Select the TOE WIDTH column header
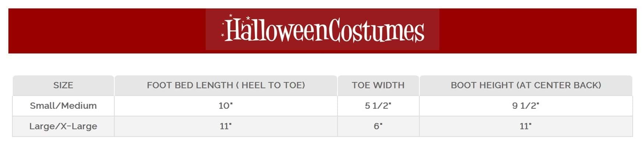 coord(378,85)
